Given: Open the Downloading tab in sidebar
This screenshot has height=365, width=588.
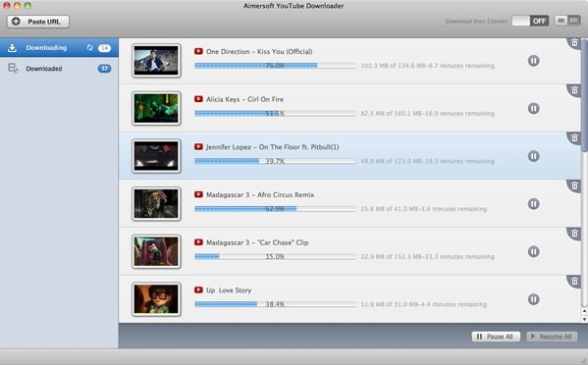Looking at the screenshot, I should coord(59,48).
